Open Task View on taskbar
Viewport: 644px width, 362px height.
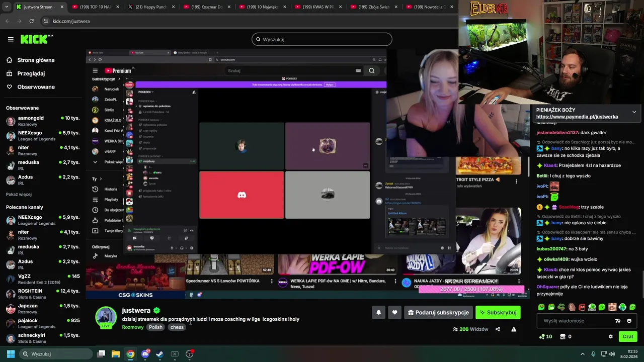pos(101,354)
